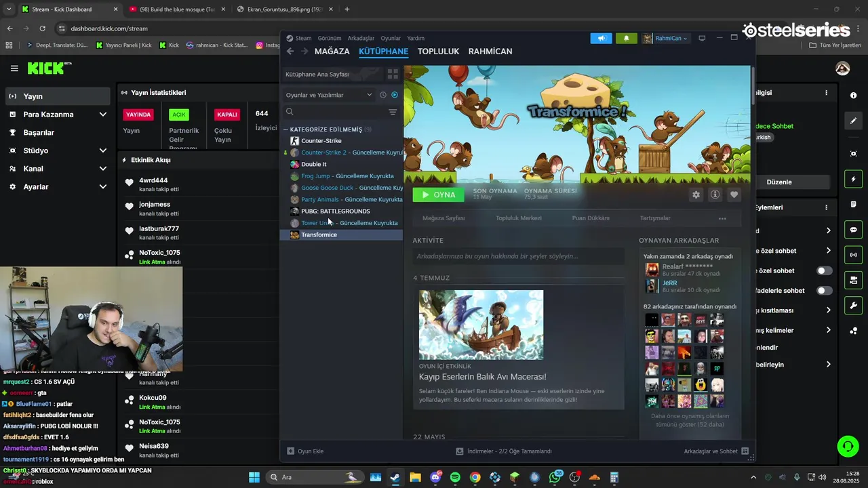Screen dimensions: 868x488
Task: Open Puan Dükkânı link
Action: pos(591,218)
